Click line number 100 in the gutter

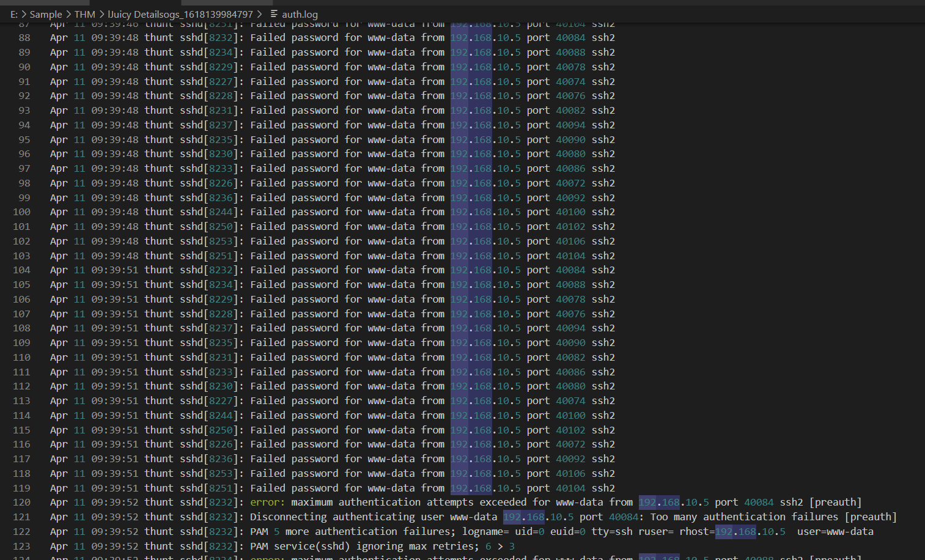click(x=21, y=212)
